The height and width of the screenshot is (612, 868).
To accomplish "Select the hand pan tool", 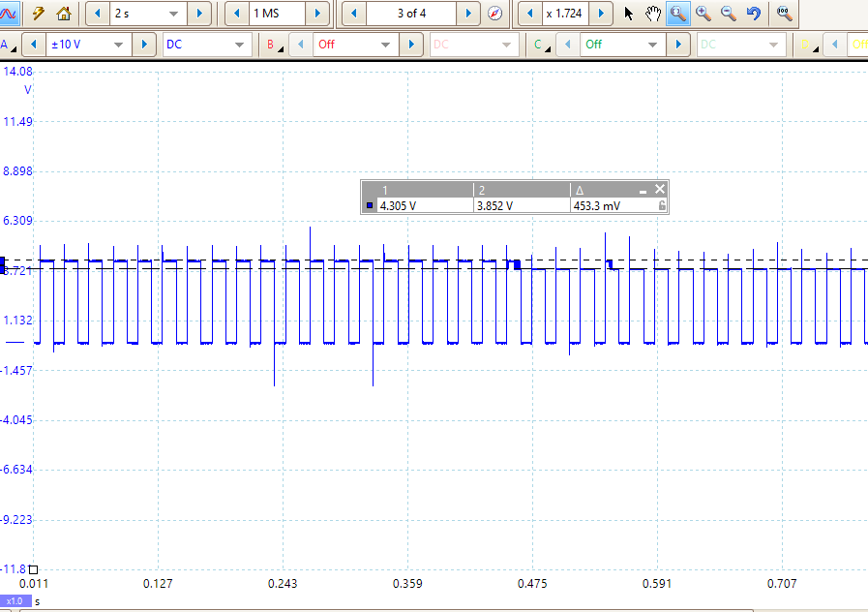I will (x=653, y=14).
